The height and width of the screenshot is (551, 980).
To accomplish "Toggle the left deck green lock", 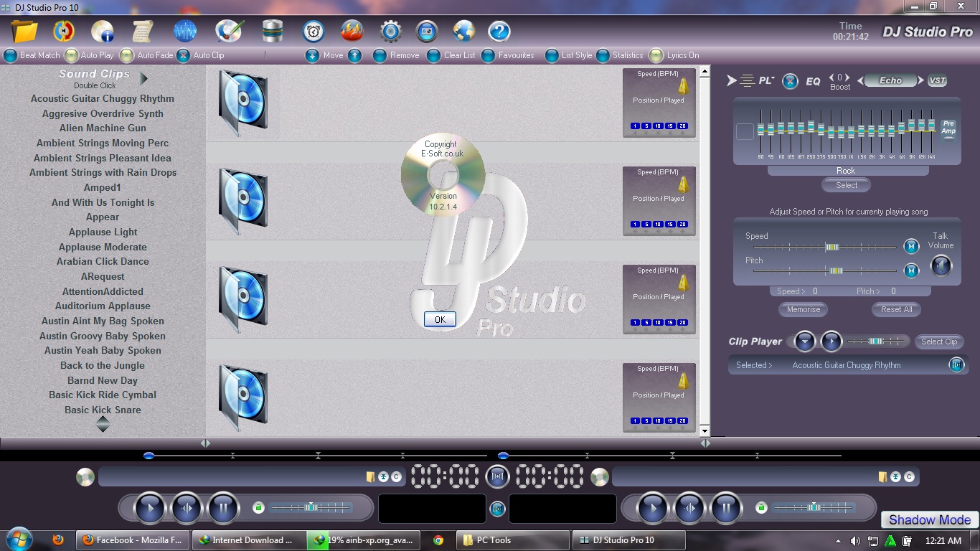I will click(258, 508).
